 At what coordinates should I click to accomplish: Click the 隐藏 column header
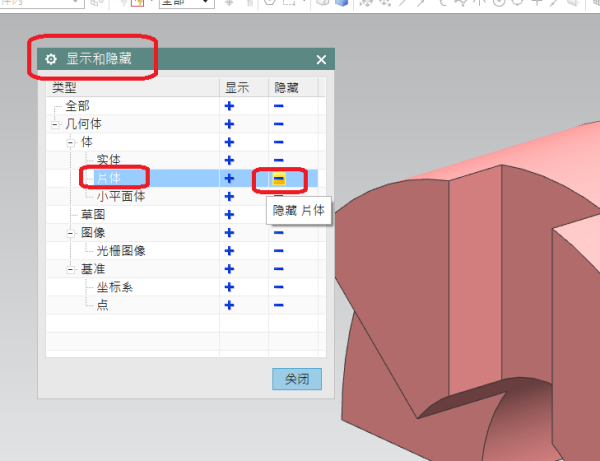click(x=293, y=87)
